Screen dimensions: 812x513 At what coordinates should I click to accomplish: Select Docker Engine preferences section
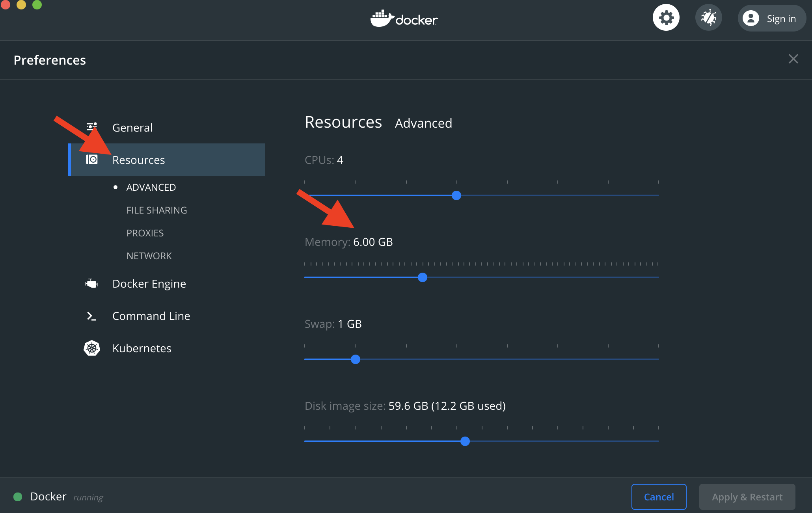(x=149, y=284)
